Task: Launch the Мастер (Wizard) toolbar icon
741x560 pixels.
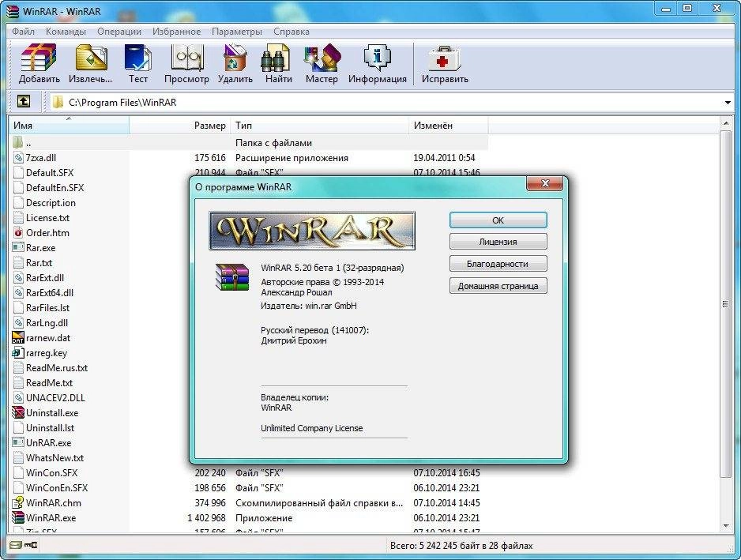Action: click(x=322, y=58)
